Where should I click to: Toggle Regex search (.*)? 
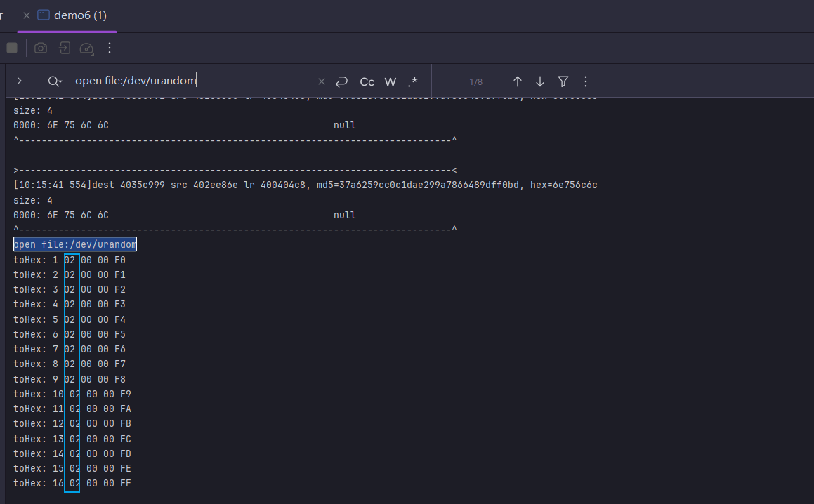[413, 81]
